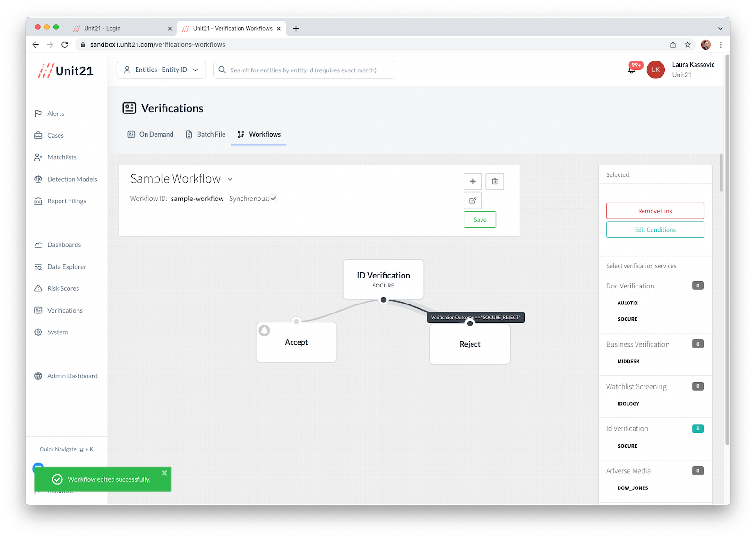756x539 pixels.
Task: Open Risk Scores page
Action: point(57,288)
